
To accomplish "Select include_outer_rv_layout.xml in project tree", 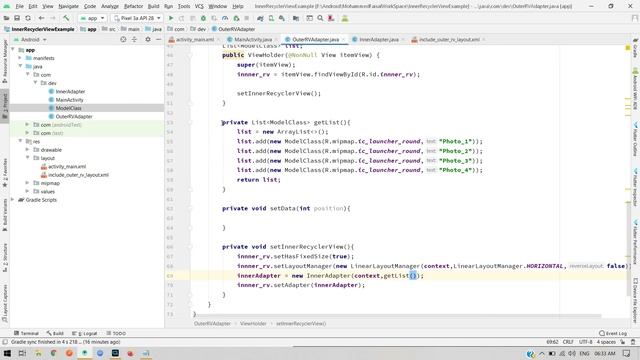I will tap(78, 175).
